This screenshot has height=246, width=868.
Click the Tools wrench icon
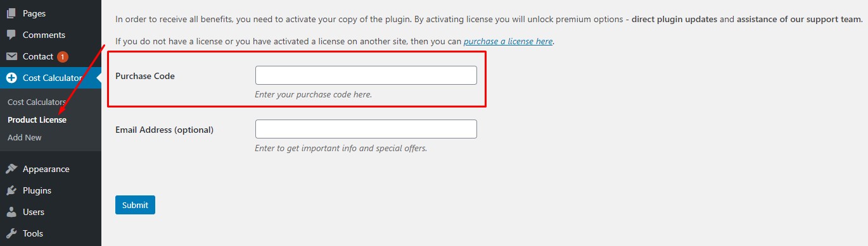point(11,233)
